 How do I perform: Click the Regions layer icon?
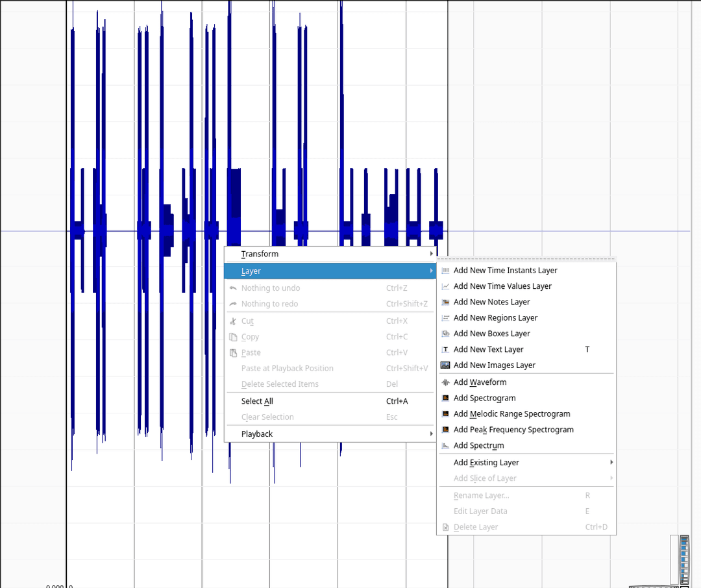coord(445,318)
